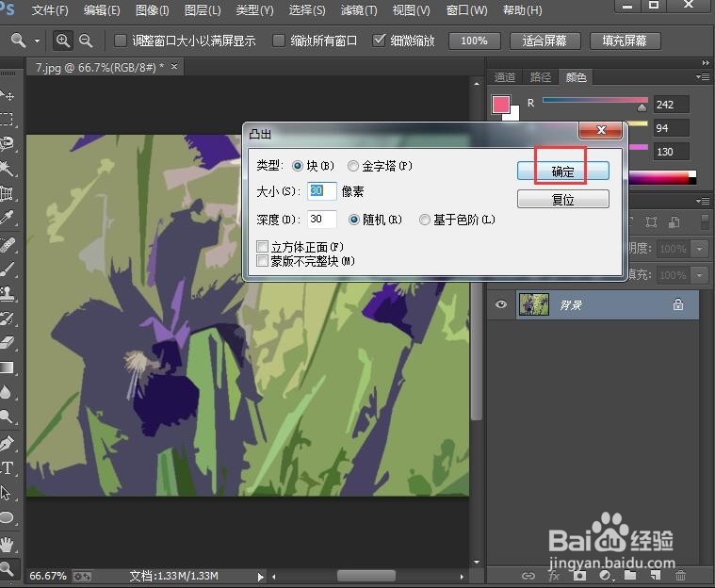Close the 凸出 dialog

[x=601, y=130]
